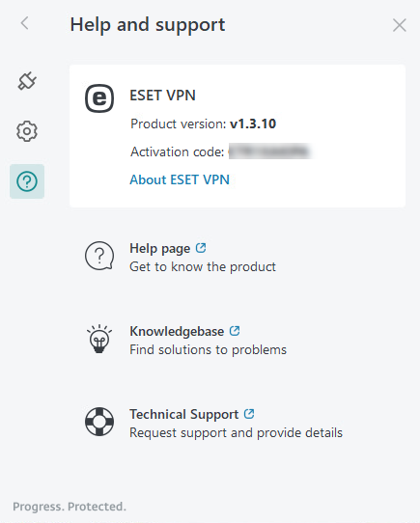Open the VPN connection plug icon
420x523 pixels.
27,81
